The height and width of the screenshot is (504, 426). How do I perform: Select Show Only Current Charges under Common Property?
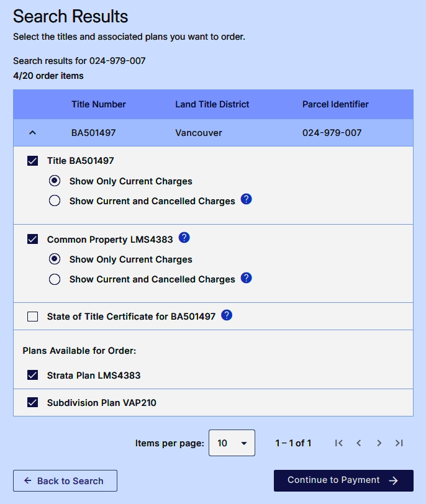pos(54,259)
